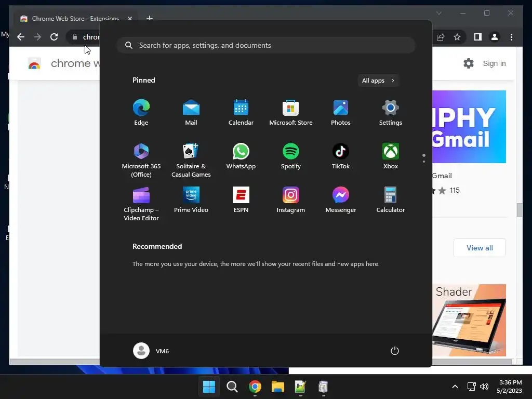Screen dimensions: 532x399
Task: Launch Prime Video
Action: 191,200
